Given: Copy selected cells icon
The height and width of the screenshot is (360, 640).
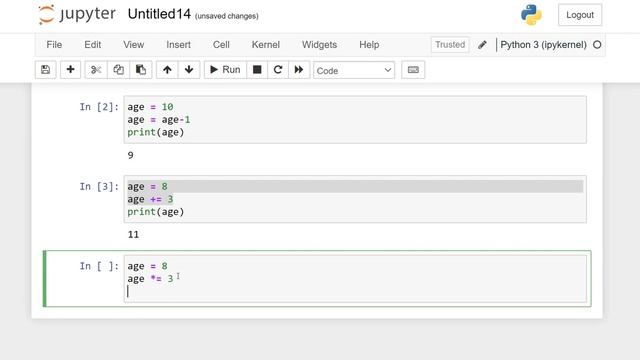Looking at the screenshot, I should pos(118,70).
